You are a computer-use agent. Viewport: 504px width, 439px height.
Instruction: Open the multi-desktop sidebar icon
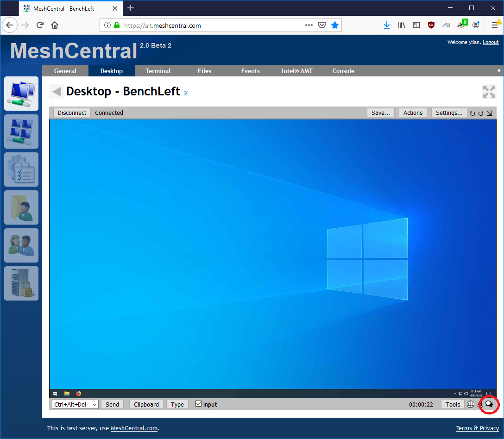pyautogui.click(x=21, y=132)
